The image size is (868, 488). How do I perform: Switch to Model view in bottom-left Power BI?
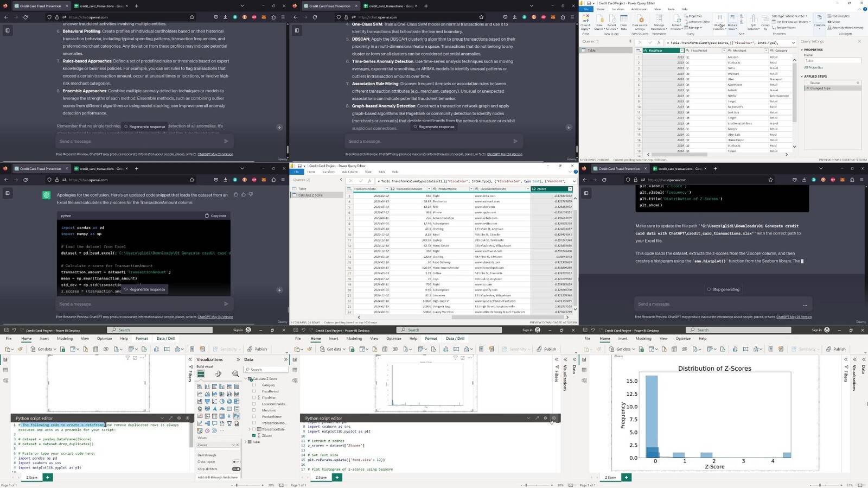[5, 381]
